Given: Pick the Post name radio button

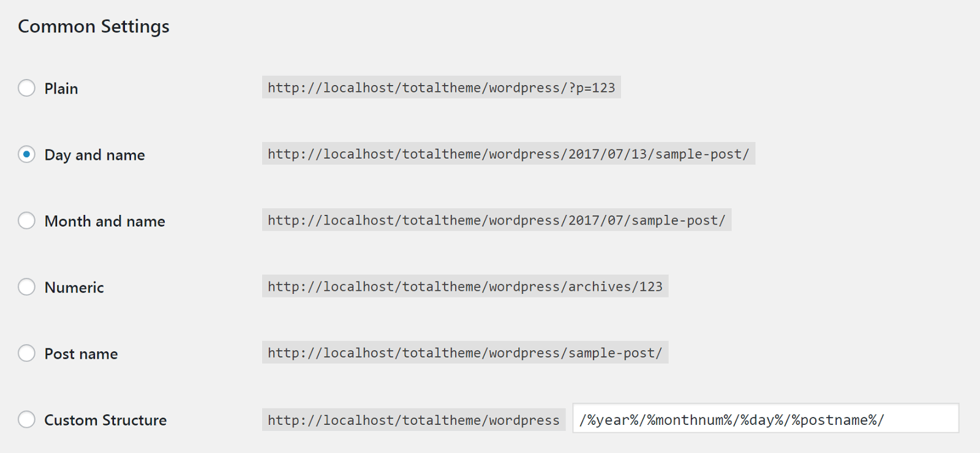Looking at the screenshot, I should click(x=26, y=353).
